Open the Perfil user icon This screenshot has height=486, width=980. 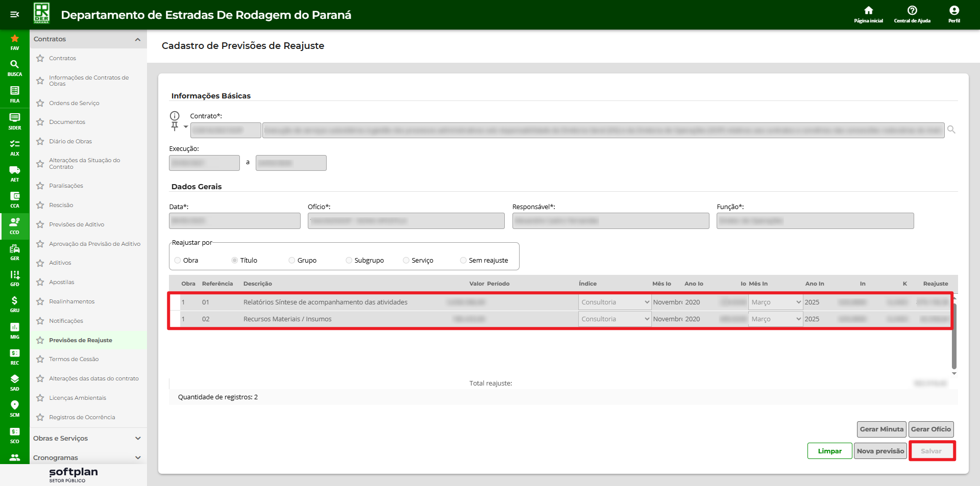[x=954, y=14]
